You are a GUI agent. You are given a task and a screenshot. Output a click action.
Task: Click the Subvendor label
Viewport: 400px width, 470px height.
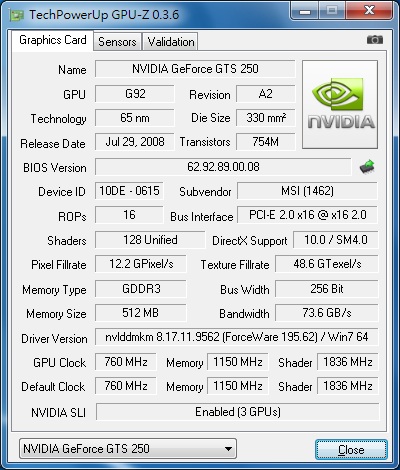pos(205,192)
